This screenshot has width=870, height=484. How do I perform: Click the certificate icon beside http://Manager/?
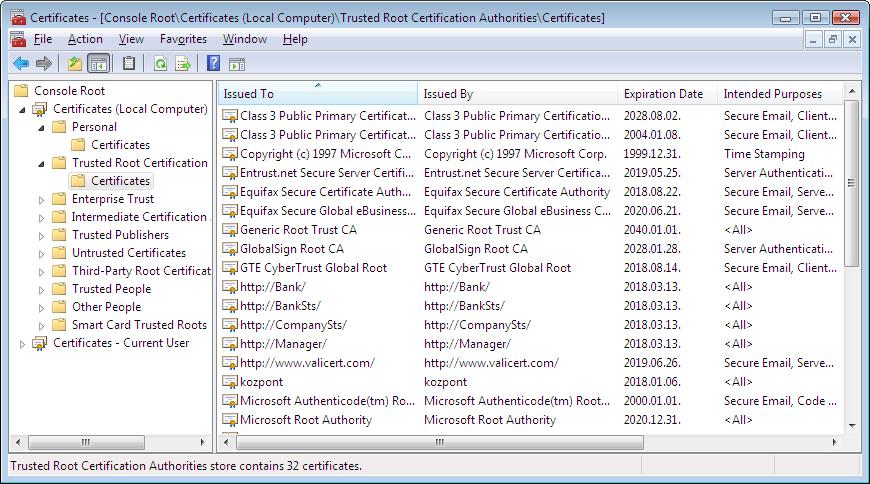tap(230, 344)
